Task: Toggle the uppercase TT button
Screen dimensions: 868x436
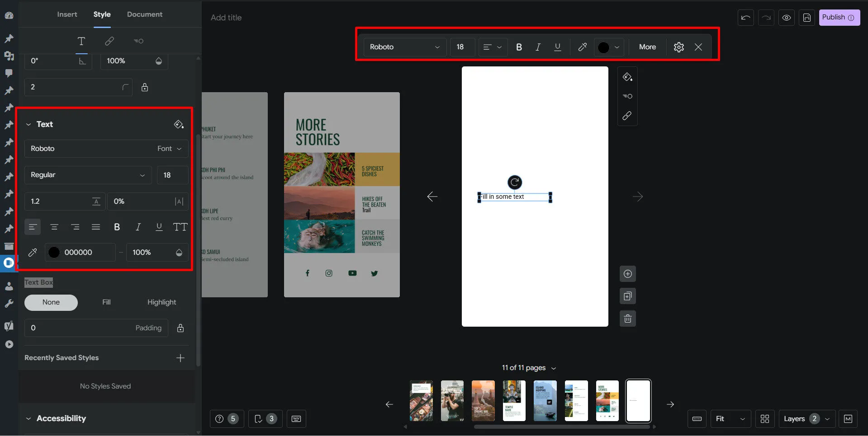Action: 180,227
